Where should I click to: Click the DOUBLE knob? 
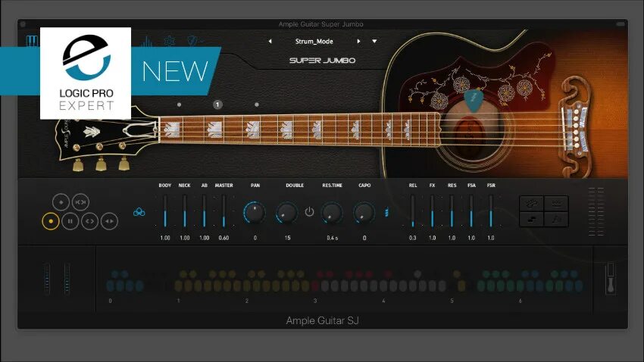[286, 213]
